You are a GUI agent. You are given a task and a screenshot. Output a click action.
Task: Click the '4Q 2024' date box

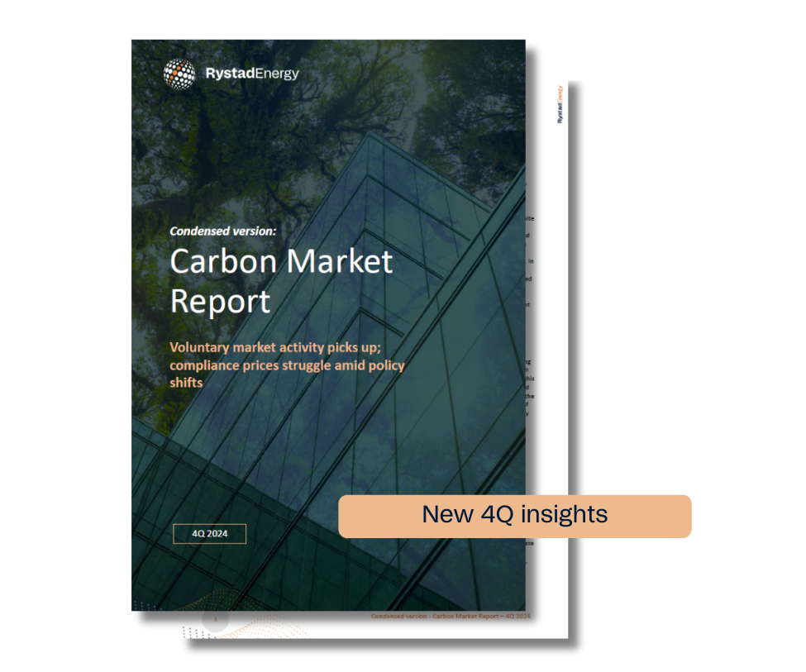click(x=210, y=534)
